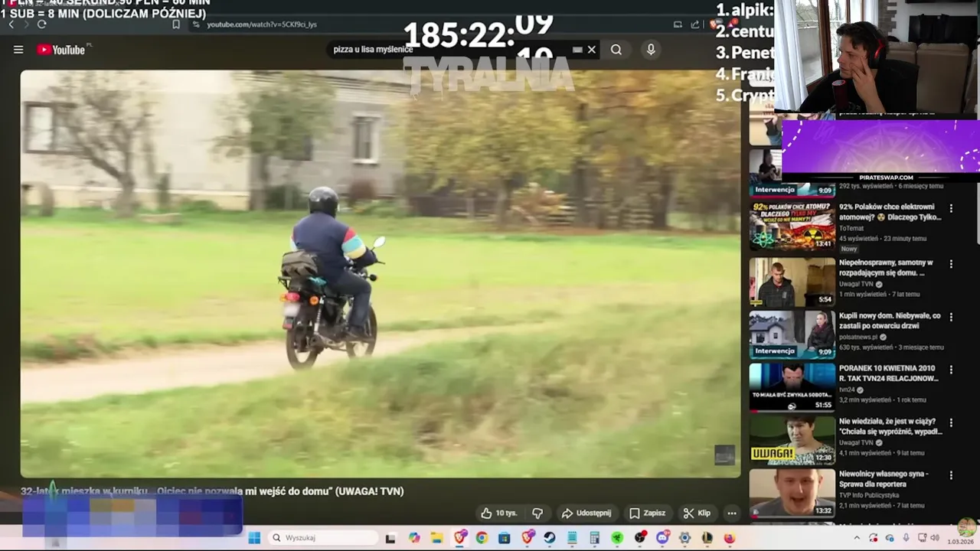This screenshot has height=551, width=980.
Task: Start voice search with the microphone icon
Action: point(651,50)
